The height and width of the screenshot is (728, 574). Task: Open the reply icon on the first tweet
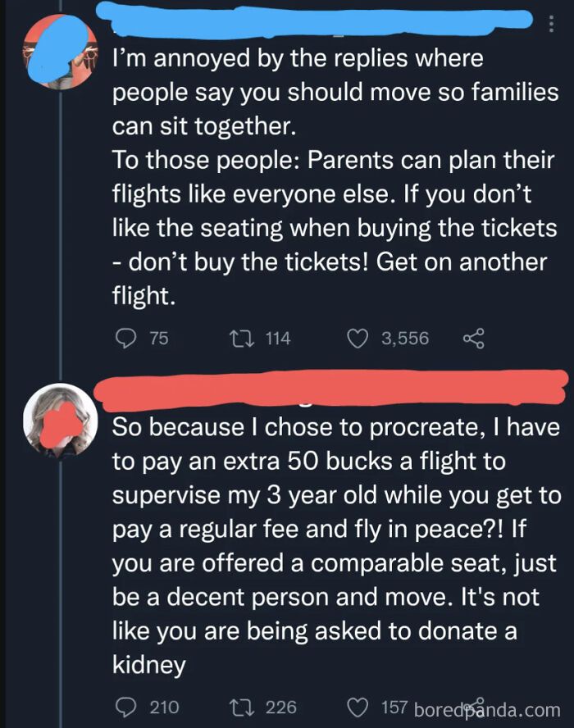click(x=125, y=338)
